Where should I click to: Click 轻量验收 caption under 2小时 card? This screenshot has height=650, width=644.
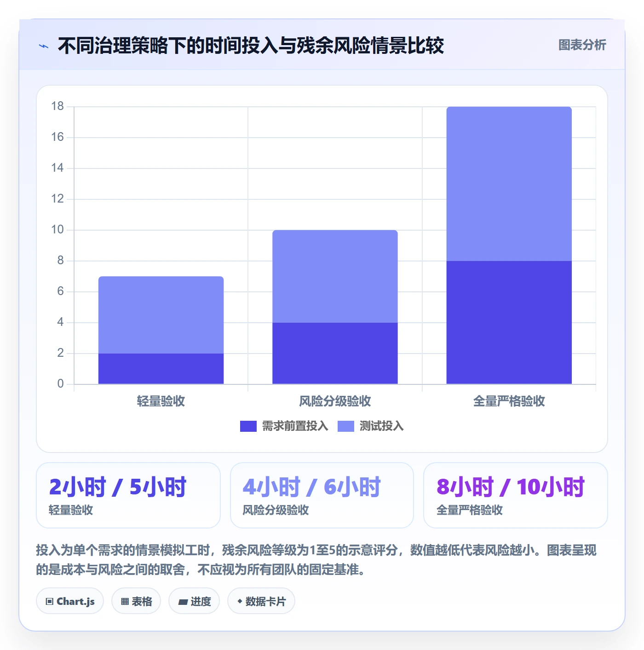[x=71, y=510]
